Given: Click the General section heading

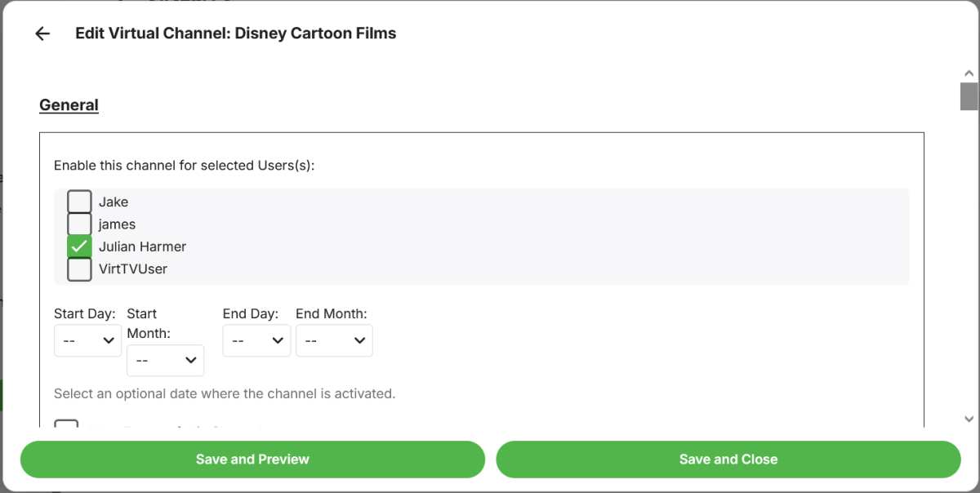Looking at the screenshot, I should pos(69,105).
